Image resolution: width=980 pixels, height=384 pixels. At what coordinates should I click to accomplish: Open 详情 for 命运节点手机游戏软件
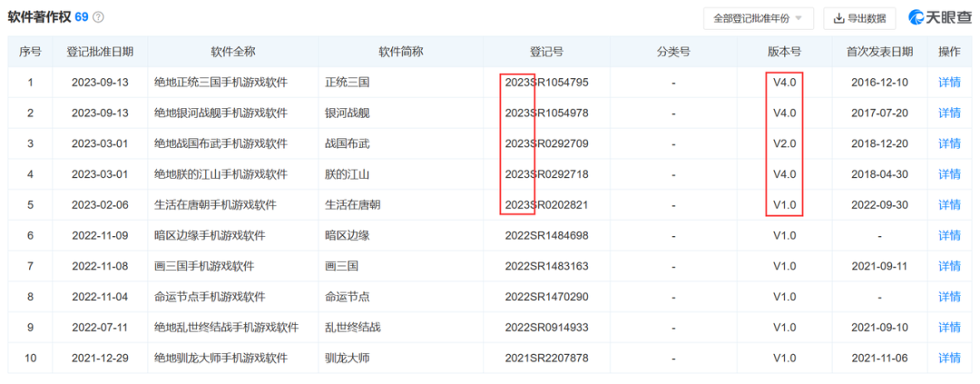(949, 297)
